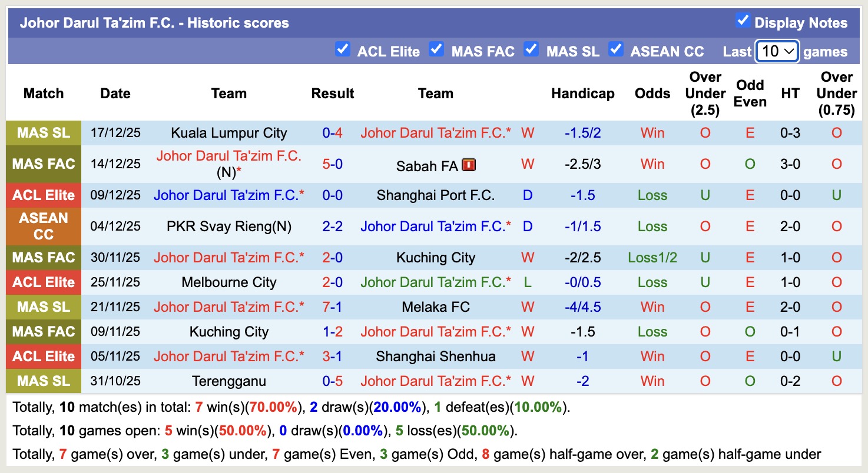Click the MAS SL badge for 17/12/25 match
The height and width of the screenshot is (473, 868).
click(44, 133)
